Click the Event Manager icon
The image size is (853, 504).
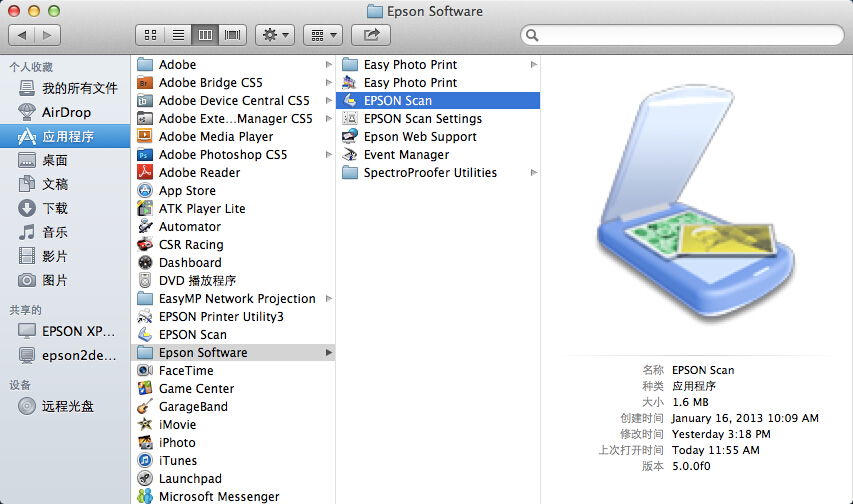[350, 155]
